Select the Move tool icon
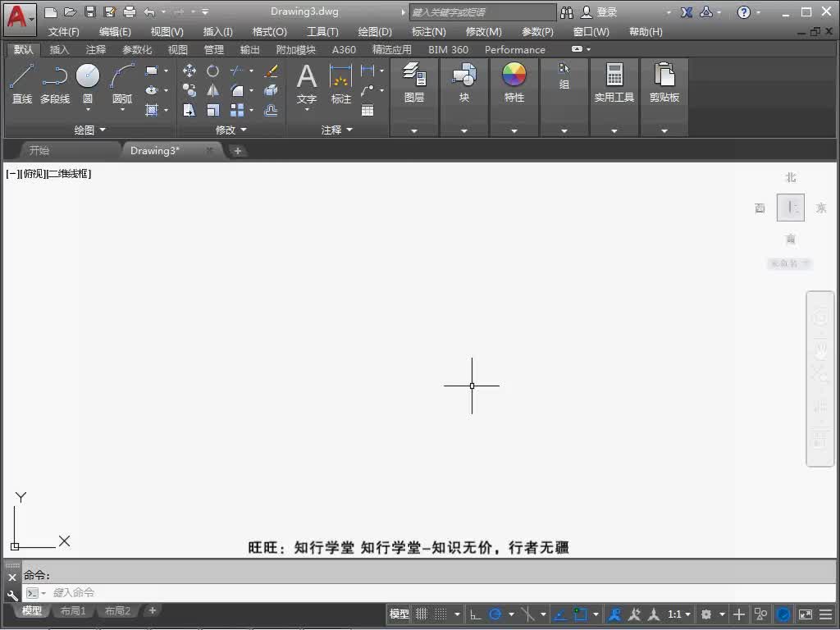 coord(189,71)
